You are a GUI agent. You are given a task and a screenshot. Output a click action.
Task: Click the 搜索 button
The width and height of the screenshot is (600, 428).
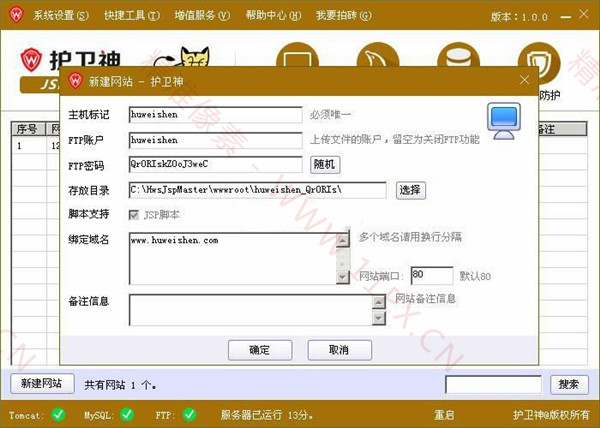click(569, 384)
